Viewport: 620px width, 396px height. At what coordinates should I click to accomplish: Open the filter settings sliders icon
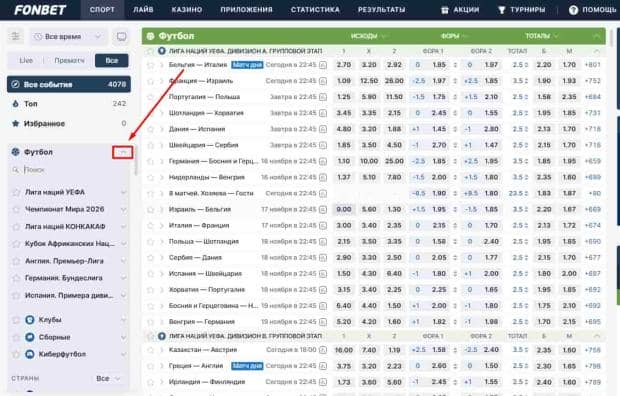(x=15, y=36)
